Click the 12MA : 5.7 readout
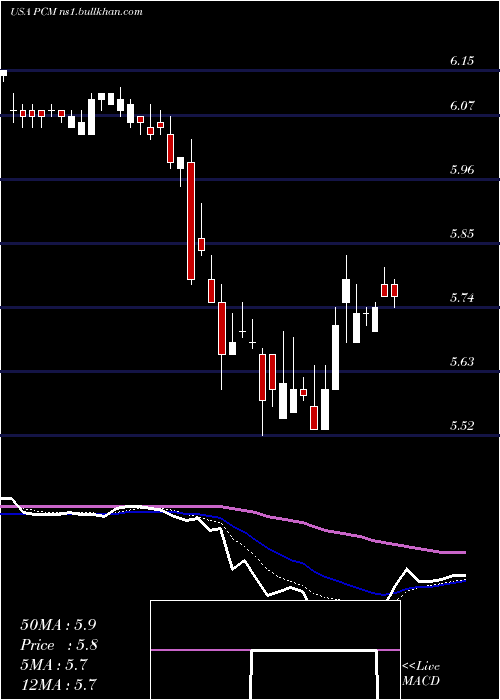The width and height of the screenshot is (500, 700). point(58,685)
